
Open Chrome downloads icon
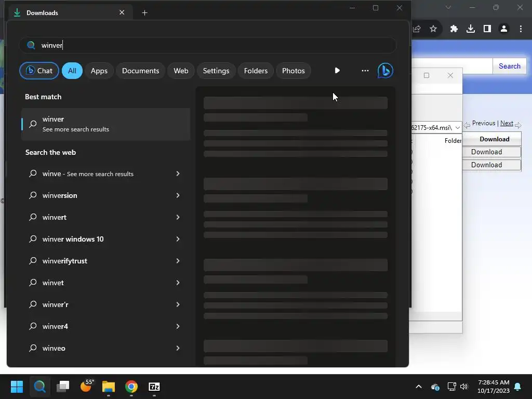(471, 29)
